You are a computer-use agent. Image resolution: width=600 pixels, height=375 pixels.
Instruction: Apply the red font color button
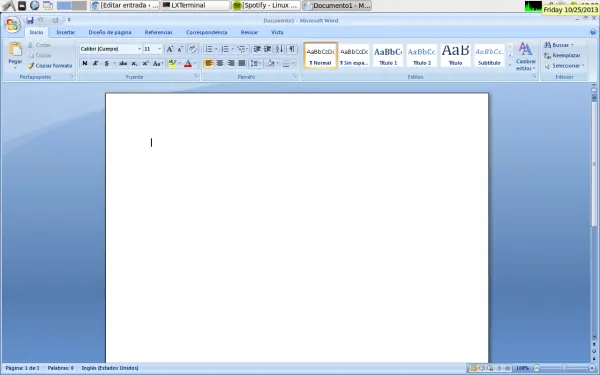pyautogui.click(x=188, y=64)
